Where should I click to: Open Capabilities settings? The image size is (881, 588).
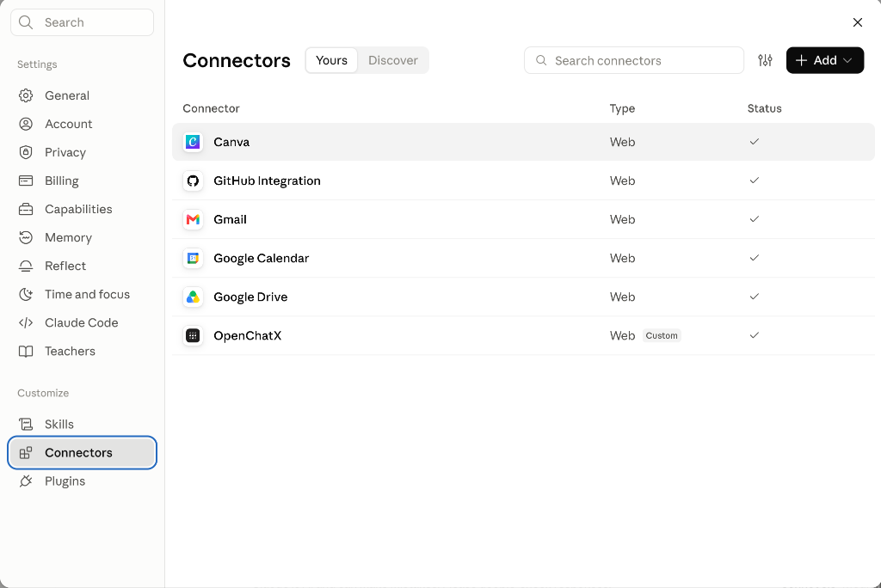click(x=82, y=209)
